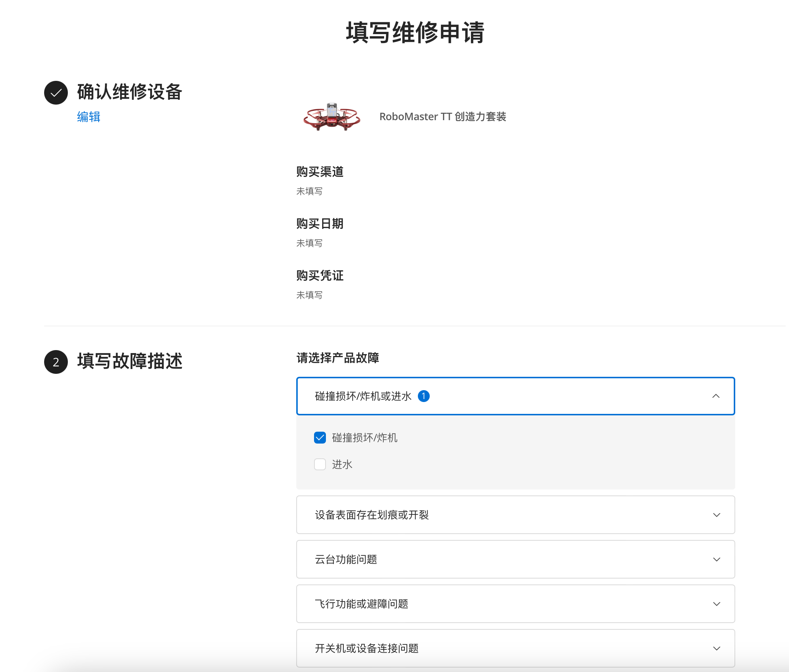Uncheck the 碰撞损坏/炸机 checkbox
The width and height of the screenshot is (789, 672).
tap(320, 438)
